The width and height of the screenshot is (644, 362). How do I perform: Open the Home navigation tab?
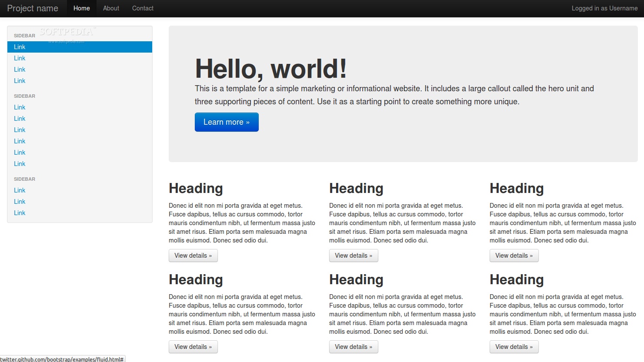coord(81,8)
